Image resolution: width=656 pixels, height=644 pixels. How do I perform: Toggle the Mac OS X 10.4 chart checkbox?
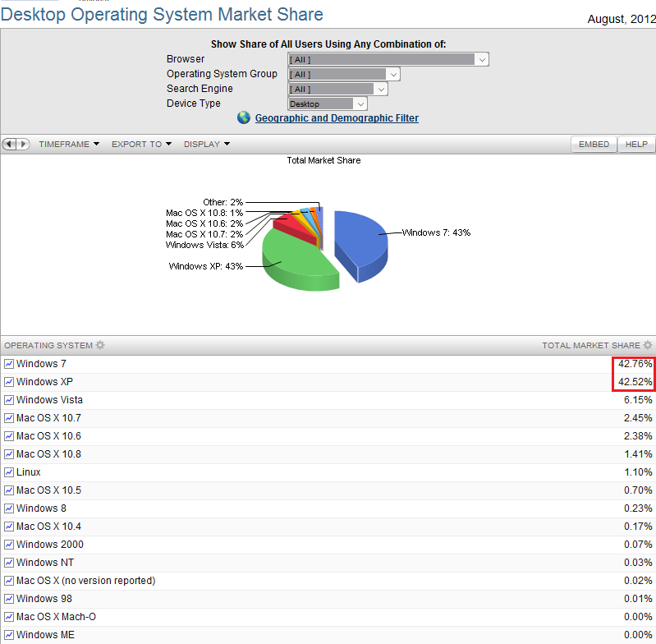click(x=9, y=527)
